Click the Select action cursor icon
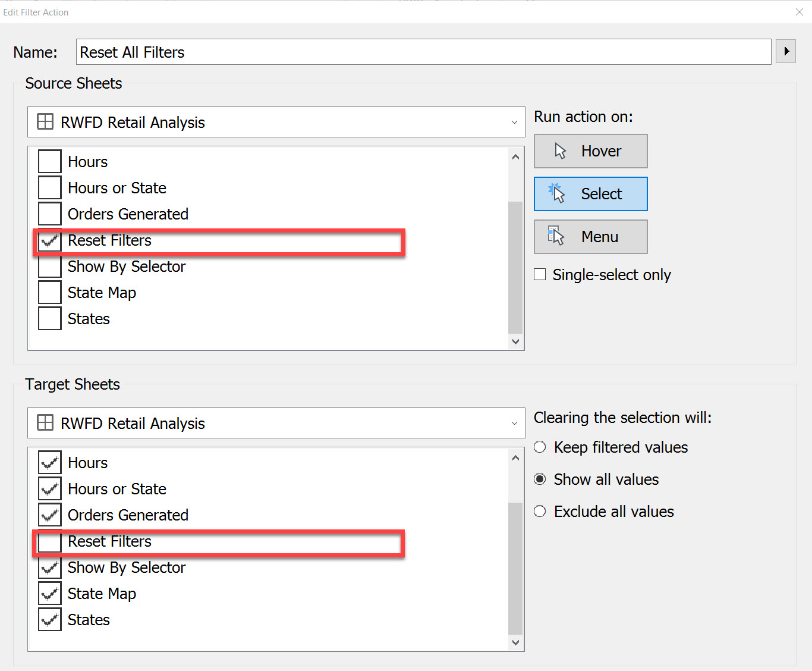 click(557, 193)
